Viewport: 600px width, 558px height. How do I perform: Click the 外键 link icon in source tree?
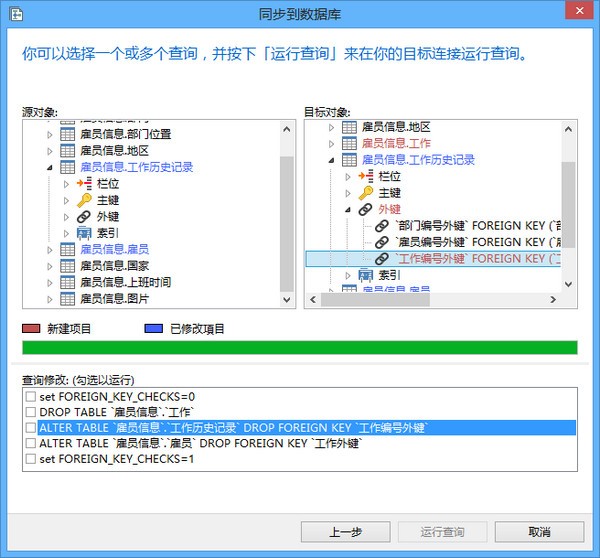[x=84, y=216]
